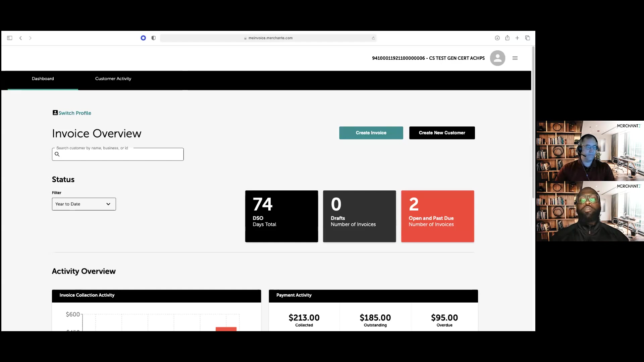Click the browser share icon
Image resolution: width=644 pixels, height=362 pixels.
coord(507,38)
